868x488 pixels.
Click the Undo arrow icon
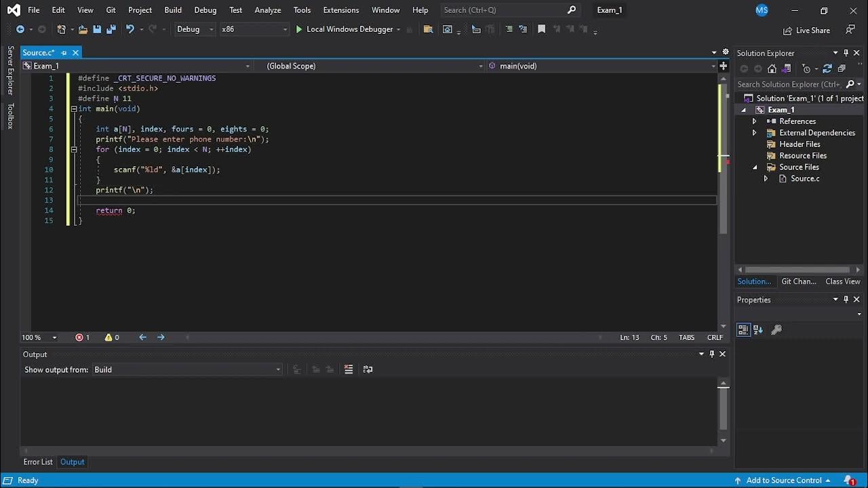130,29
